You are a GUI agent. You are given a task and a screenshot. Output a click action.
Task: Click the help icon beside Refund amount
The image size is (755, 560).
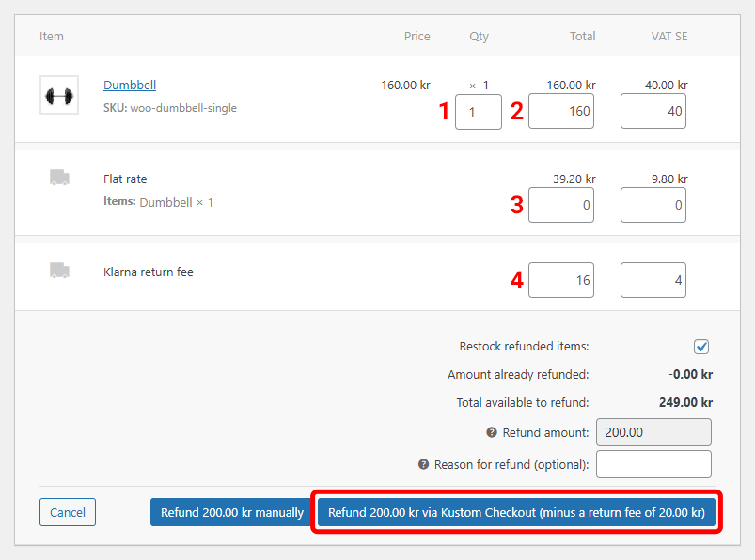(x=491, y=433)
